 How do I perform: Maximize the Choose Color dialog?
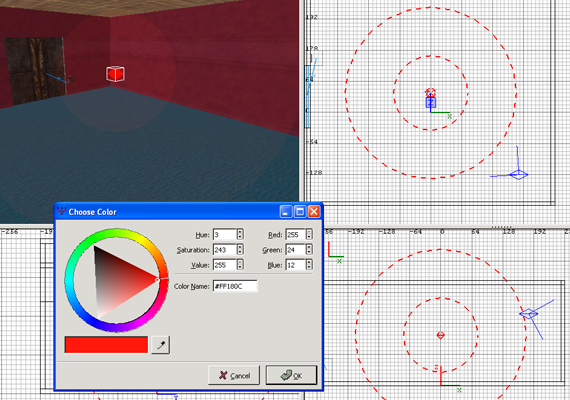(x=300, y=211)
